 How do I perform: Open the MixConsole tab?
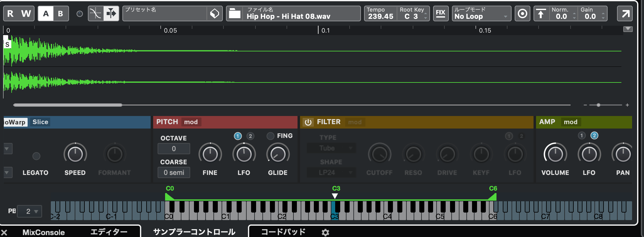pos(44,232)
